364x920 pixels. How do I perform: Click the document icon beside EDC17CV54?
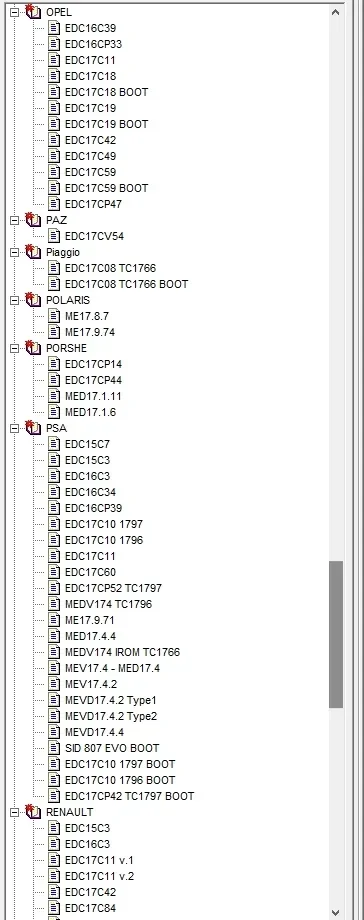tap(54, 236)
